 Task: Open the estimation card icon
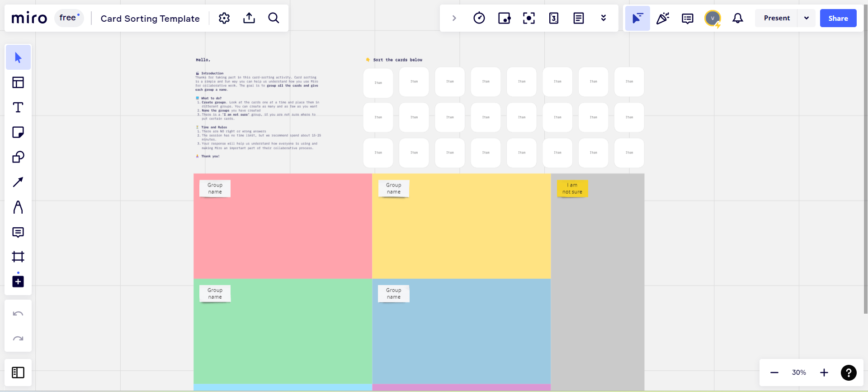tap(554, 18)
